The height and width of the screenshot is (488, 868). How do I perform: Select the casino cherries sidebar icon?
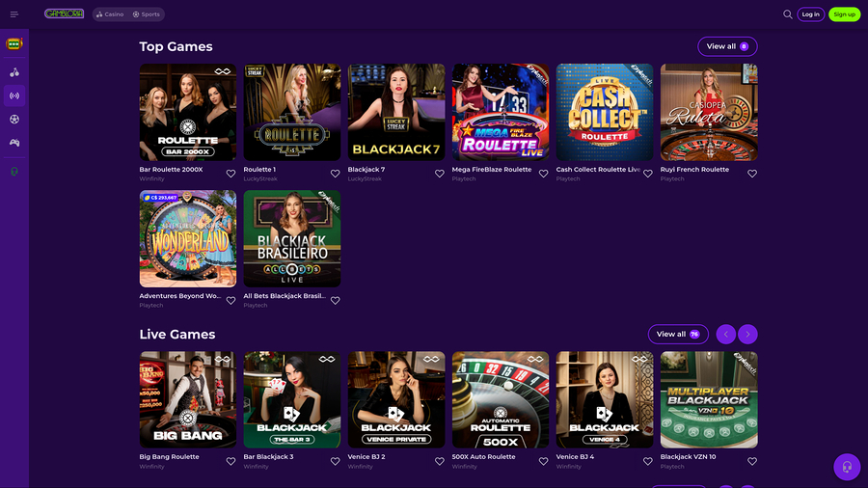tap(14, 72)
